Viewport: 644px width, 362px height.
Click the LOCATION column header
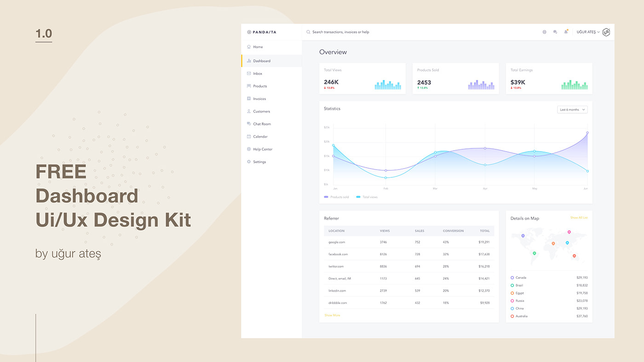point(336,231)
